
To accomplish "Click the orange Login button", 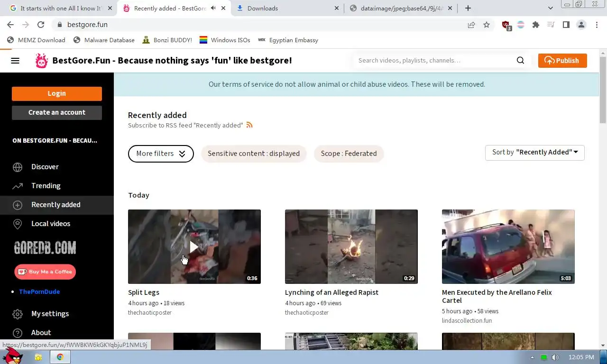I will coord(57,93).
